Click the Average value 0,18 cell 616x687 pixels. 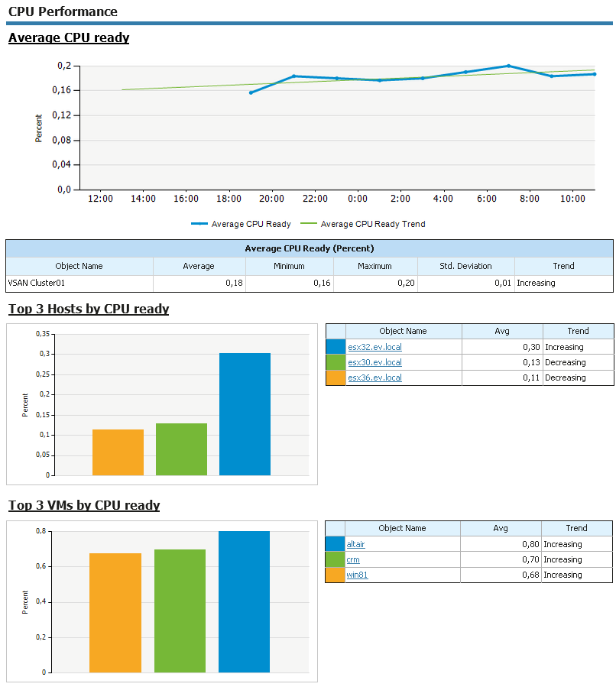[x=199, y=283]
